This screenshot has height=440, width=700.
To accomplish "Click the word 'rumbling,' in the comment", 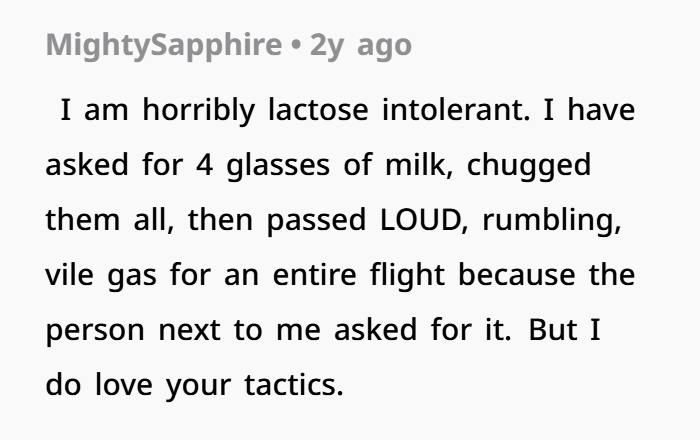I will [x=552, y=220].
